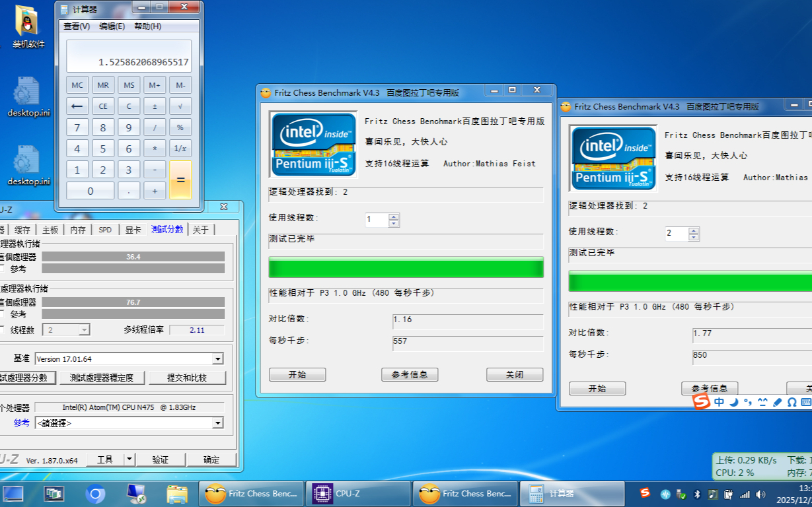The width and height of the screenshot is (812, 507).
Task: Click the Sogou input toolbar logo
Action: click(701, 401)
